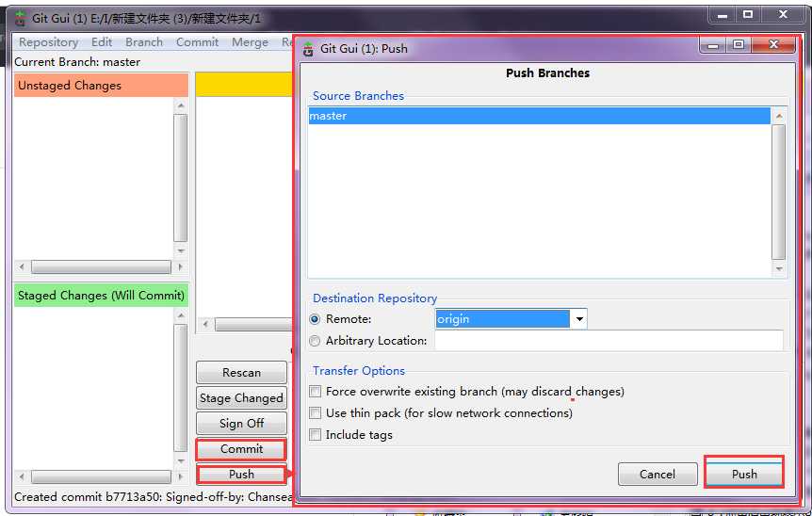Open the Edit menu
Viewport: 812px width, 516px height.
pyautogui.click(x=102, y=42)
